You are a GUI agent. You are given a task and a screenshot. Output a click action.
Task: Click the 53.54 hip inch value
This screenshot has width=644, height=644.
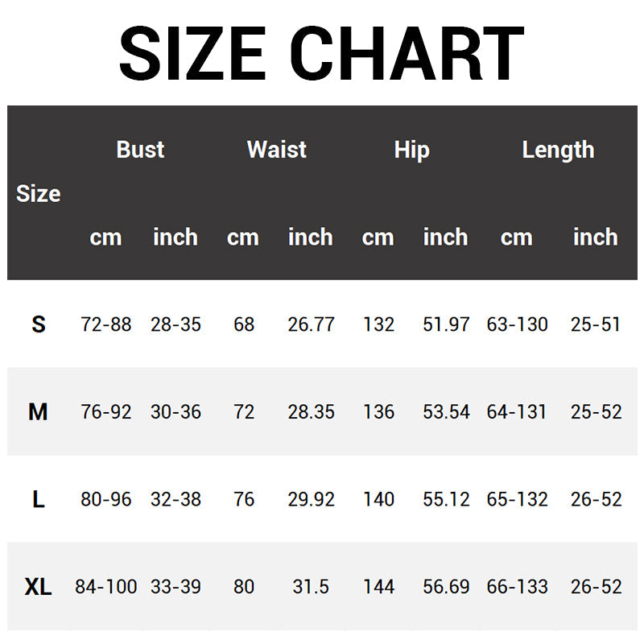pyautogui.click(x=446, y=412)
